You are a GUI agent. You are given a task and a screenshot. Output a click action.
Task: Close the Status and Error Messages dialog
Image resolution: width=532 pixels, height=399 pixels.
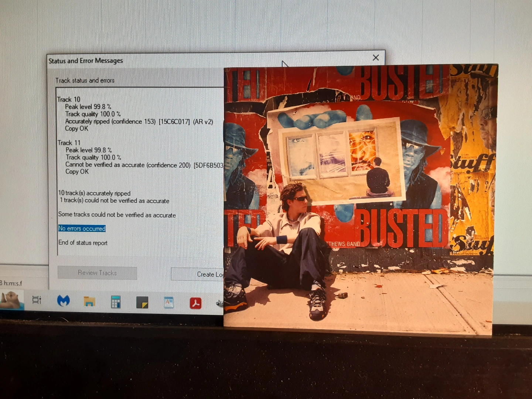coord(376,58)
